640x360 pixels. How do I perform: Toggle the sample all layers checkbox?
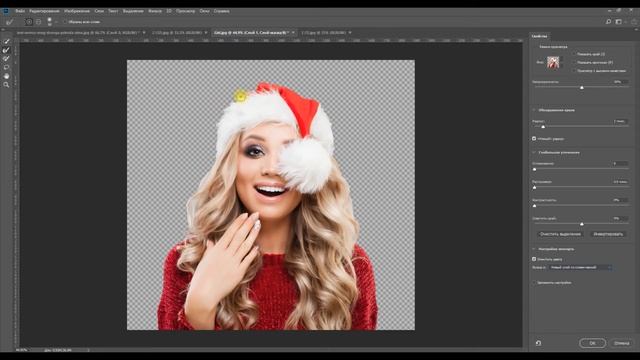coord(65,22)
